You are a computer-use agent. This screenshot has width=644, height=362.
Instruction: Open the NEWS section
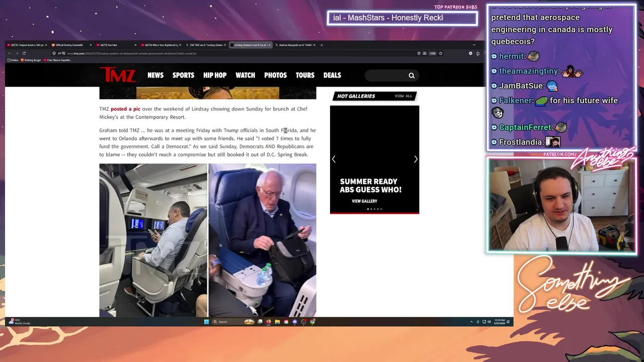[155, 75]
